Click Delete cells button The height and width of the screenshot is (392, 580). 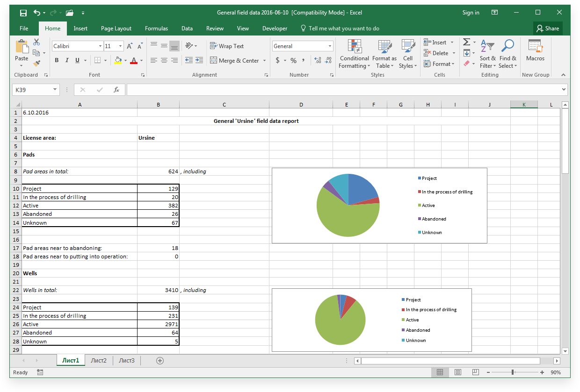pyautogui.click(x=436, y=53)
